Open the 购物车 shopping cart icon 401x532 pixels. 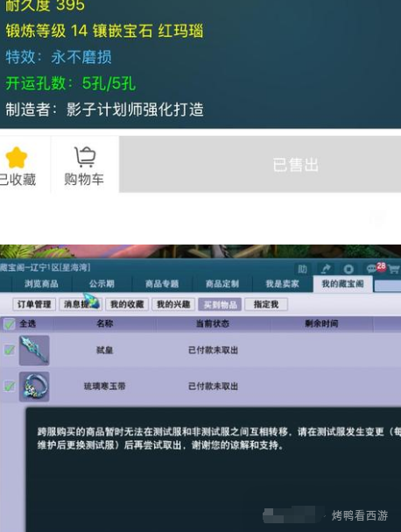point(85,157)
